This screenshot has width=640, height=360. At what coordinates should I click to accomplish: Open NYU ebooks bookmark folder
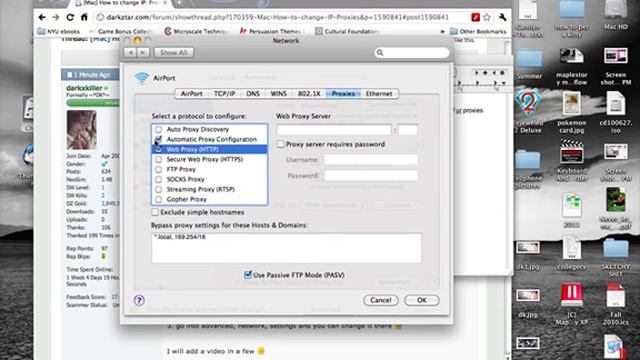pos(59,31)
